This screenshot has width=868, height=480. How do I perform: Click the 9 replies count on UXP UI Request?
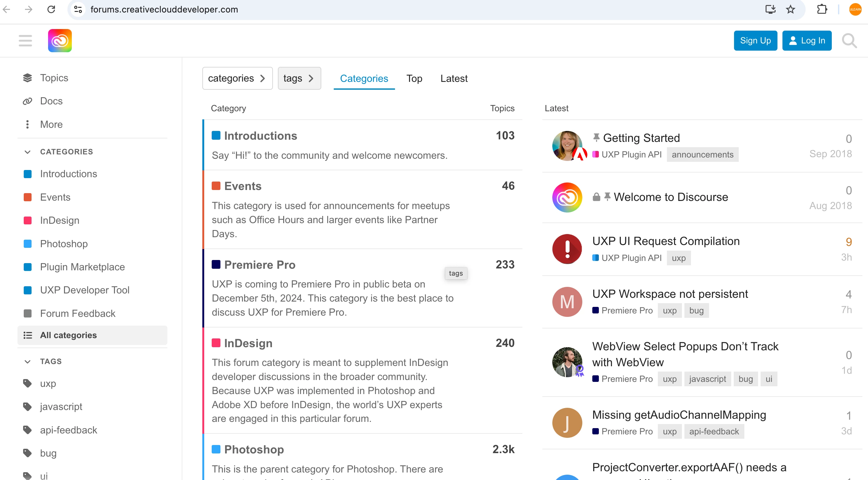(848, 242)
